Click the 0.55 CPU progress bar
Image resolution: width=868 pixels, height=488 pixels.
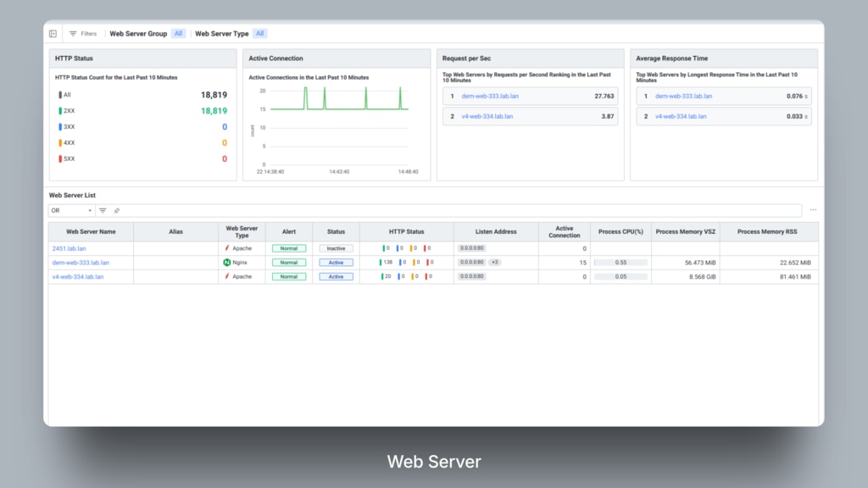pos(620,263)
